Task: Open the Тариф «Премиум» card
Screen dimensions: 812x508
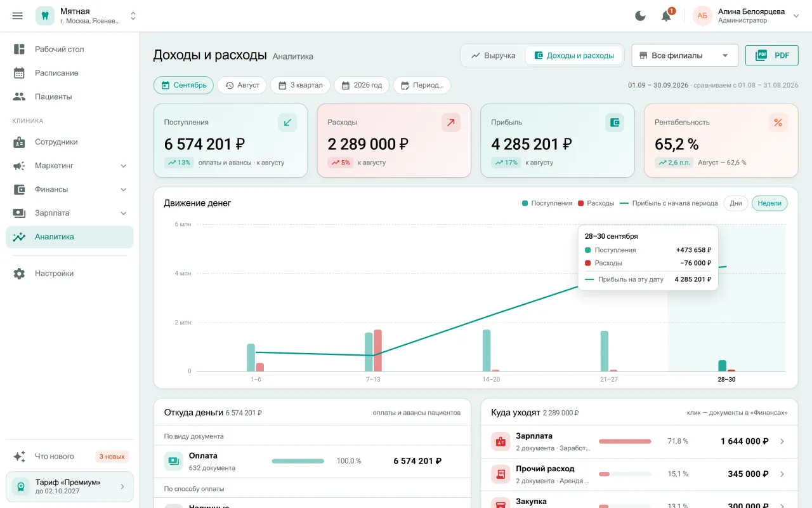Action: pyautogui.click(x=70, y=487)
